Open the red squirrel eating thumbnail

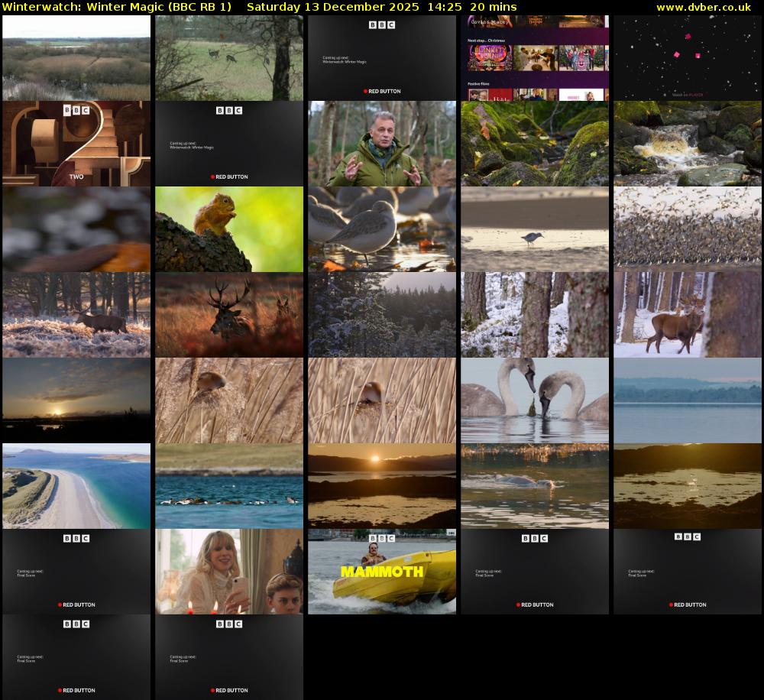click(229, 229)
